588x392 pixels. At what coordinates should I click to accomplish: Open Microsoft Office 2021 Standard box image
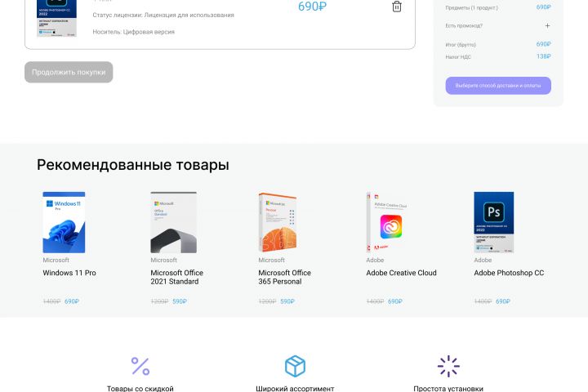point(173,222)
